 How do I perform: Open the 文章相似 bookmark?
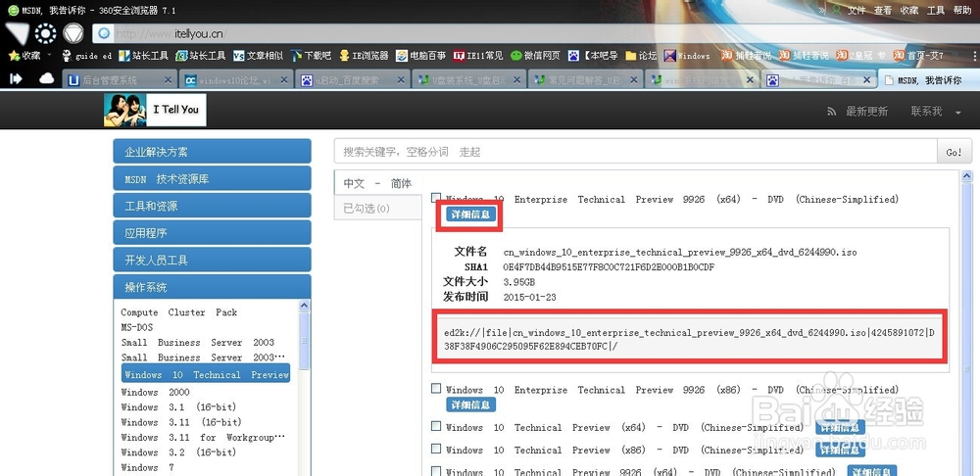(x=258, y=56)
